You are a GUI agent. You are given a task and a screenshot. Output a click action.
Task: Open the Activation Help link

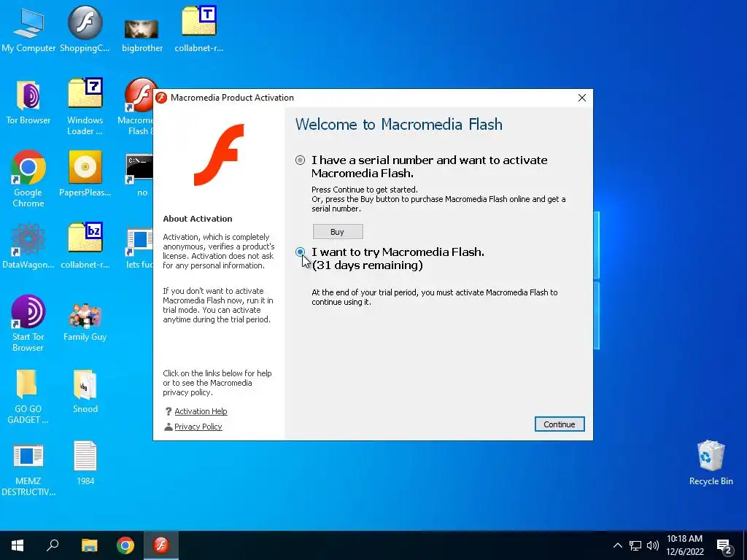[201, 411]
